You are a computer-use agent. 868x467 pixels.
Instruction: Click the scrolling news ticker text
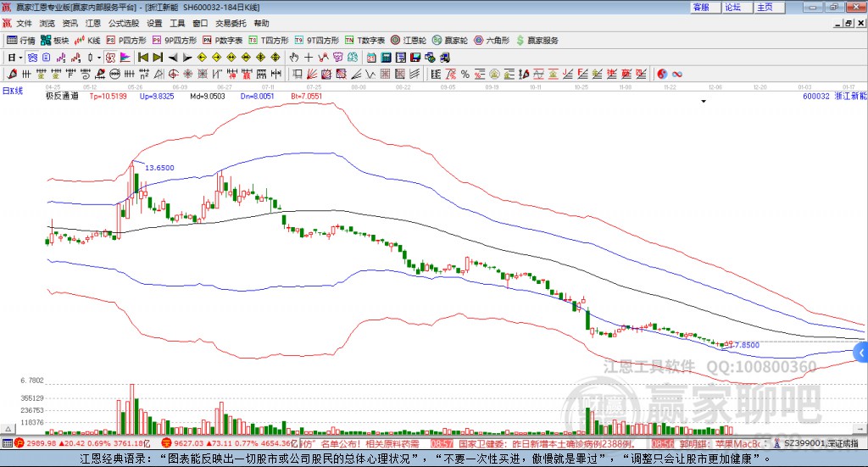[x=531, y=443]
